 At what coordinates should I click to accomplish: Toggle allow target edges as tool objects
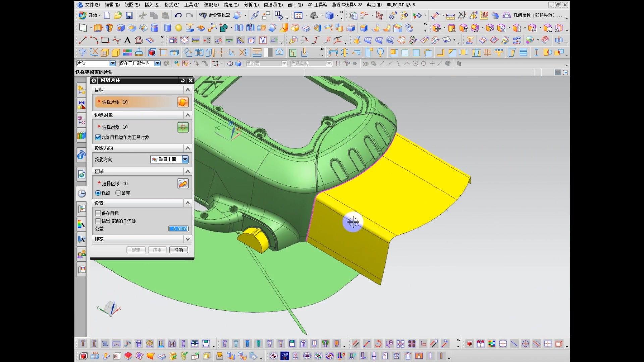[x=98, y=137]
